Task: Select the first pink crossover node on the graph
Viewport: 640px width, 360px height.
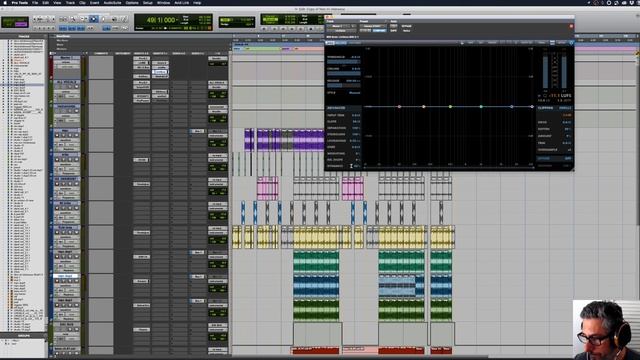Action: tap(399, 107)
